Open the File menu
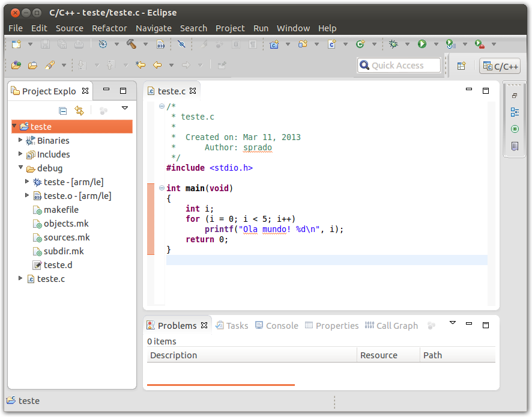This screenshot has width=532, height=419. (16, 28)
